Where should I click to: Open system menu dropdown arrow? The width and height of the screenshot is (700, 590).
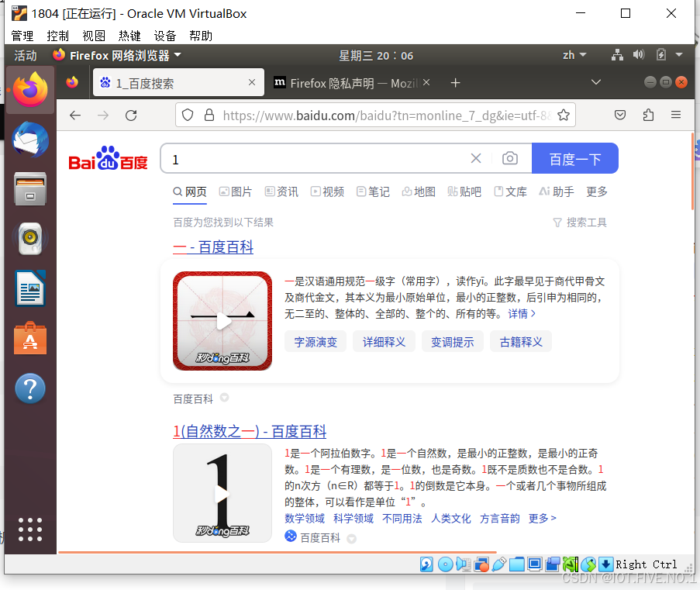click(x=679, y=55)
